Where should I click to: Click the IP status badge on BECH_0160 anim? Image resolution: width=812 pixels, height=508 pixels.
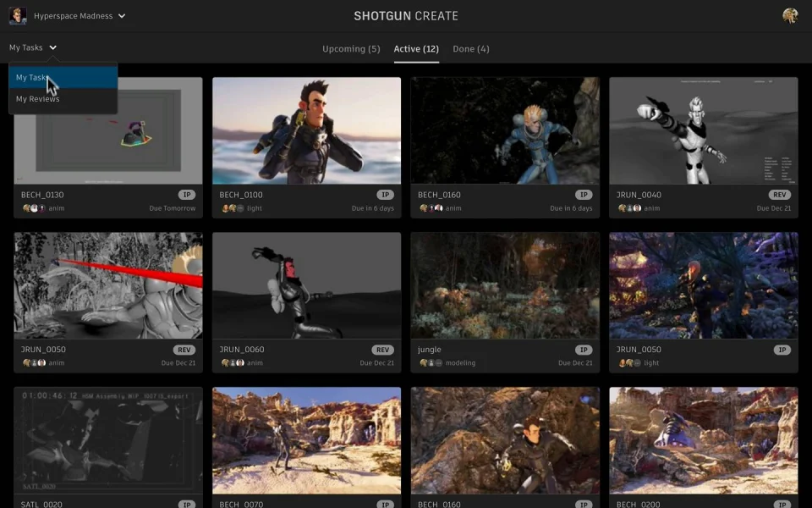(584, 195)
